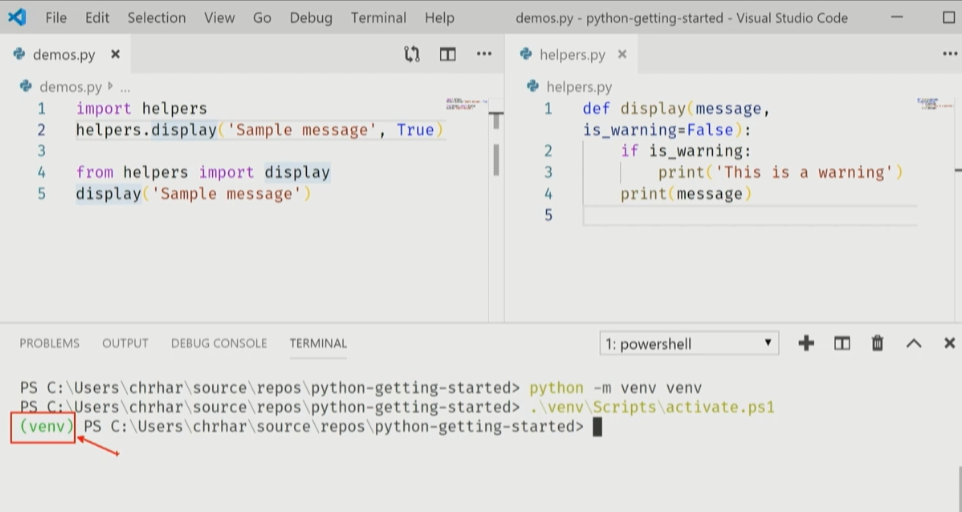This screenshot has width=962, height=512.
Task: Close the helpers.py tab
Action: pyautogui.click(x=622, y=55)
